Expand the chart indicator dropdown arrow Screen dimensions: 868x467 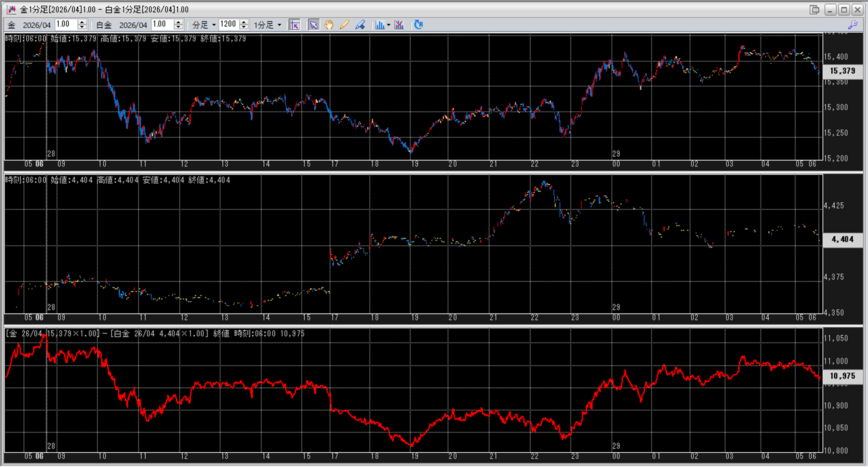(x=388, y=25)
